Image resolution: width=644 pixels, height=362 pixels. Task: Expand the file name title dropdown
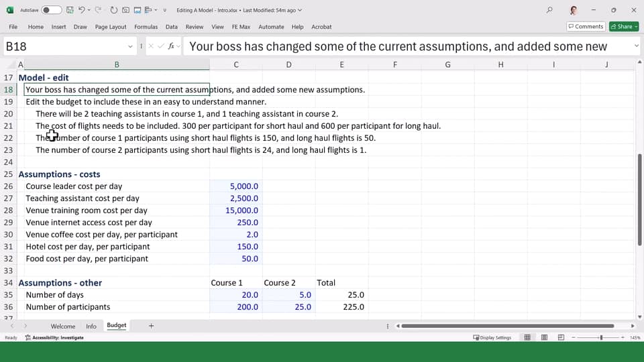[x=300, y=10]
